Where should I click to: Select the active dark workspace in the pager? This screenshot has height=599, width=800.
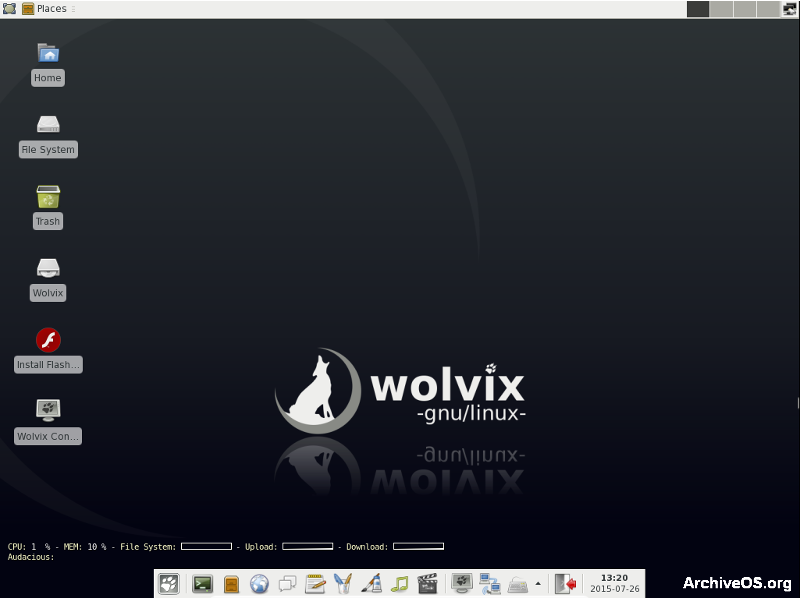(x=697, y=9)
